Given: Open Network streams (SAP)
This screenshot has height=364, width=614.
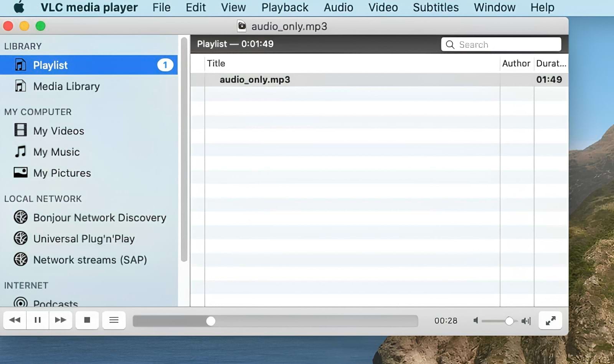Looking at the screenshot, I should pos(90,260).
